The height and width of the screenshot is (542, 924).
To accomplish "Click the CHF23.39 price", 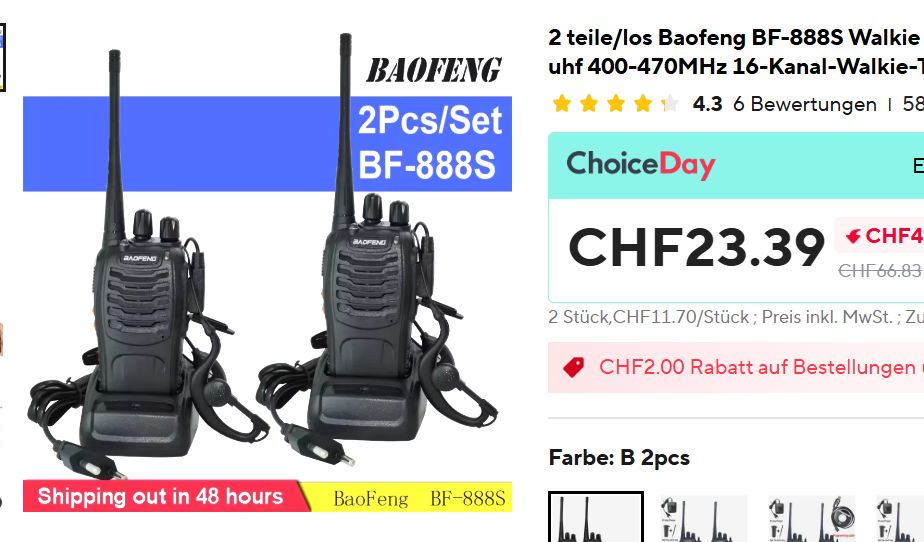I will [696, 247].
